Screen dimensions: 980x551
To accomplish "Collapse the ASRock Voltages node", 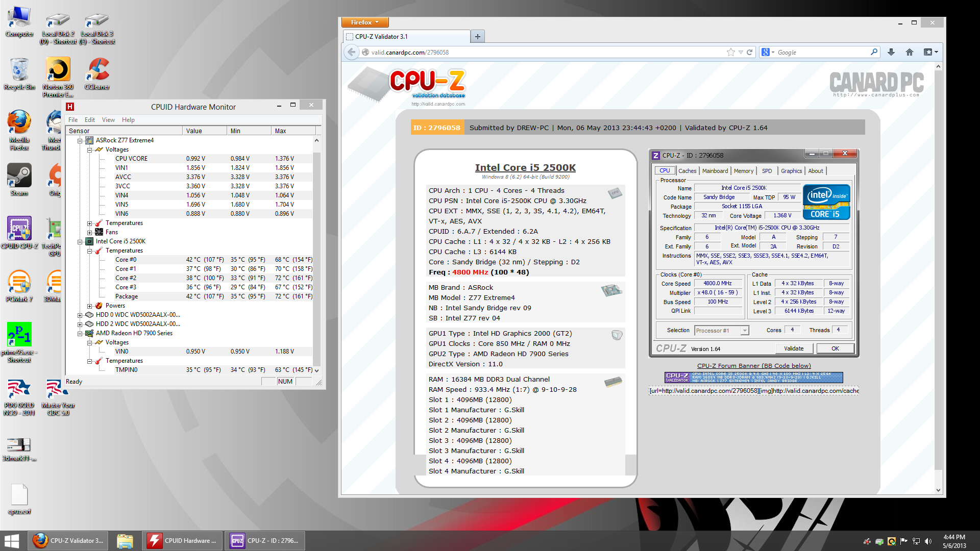I will click(89, 149).
